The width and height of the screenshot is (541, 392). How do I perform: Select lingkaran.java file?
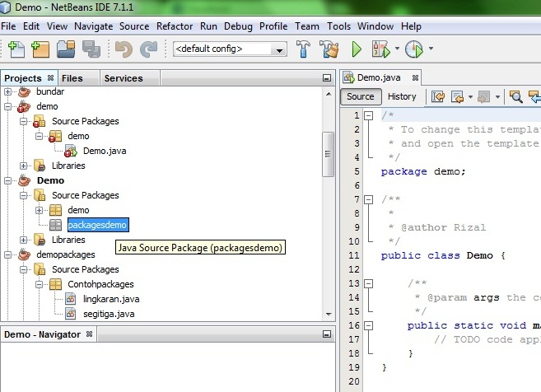(x=111, y=299)
